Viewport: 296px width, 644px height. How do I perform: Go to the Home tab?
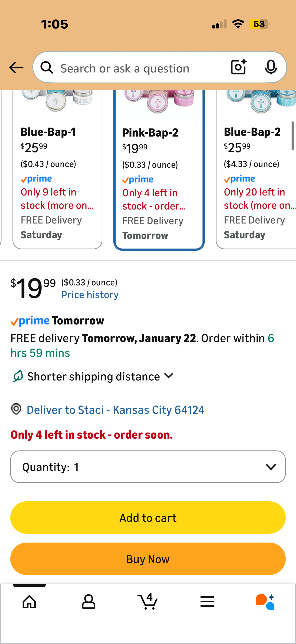(x=29, y=602)
